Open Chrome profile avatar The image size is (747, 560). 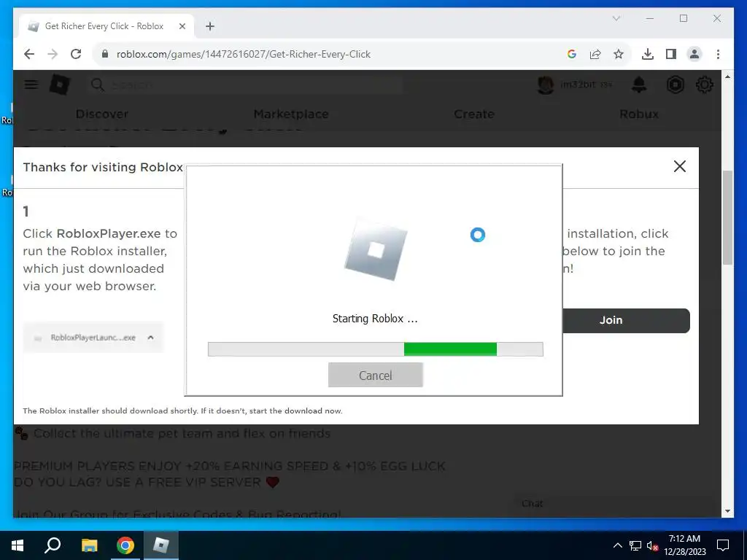694,54
